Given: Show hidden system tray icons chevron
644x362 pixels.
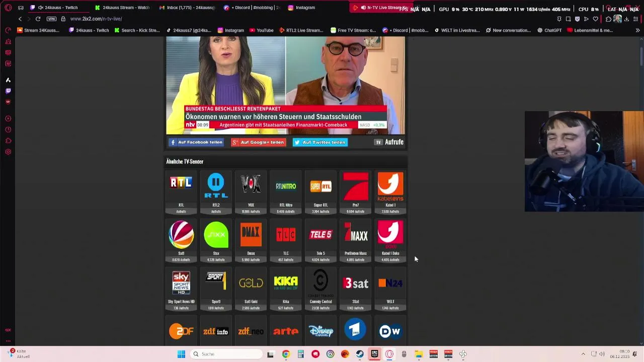Looking at the screenshot, I should click(583, 354).
